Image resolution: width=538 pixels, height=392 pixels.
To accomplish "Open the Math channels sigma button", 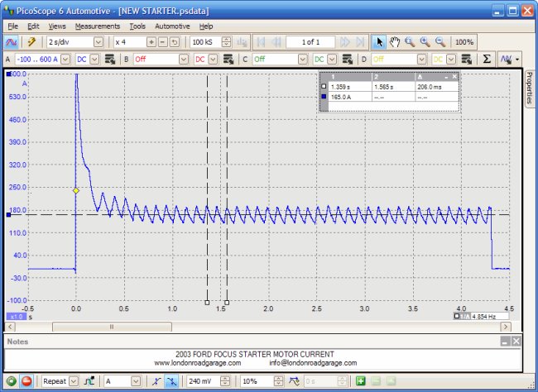I will 487,60.
